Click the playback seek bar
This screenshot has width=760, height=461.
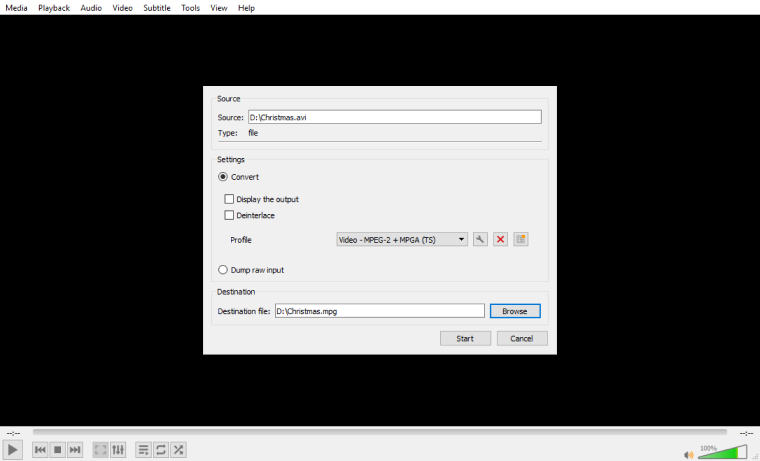(x=380, y=432)
